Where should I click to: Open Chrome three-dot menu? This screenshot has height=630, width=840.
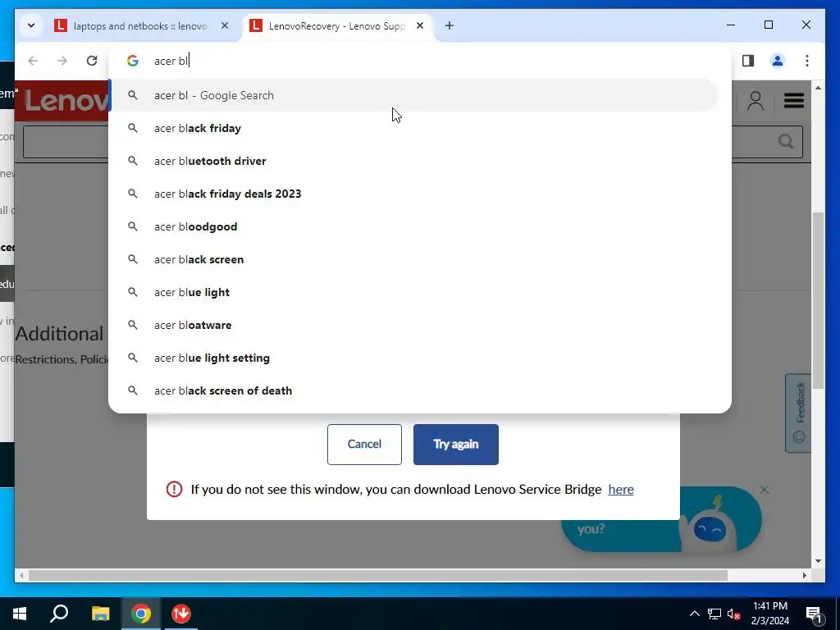(807, 61)
